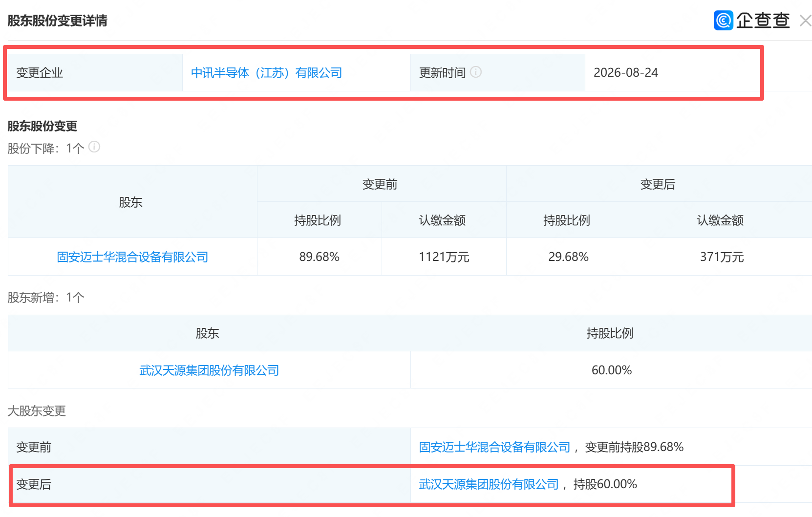Click the 变更企业 label cell
Screen dimensions: 812x517
pos(95,73)
